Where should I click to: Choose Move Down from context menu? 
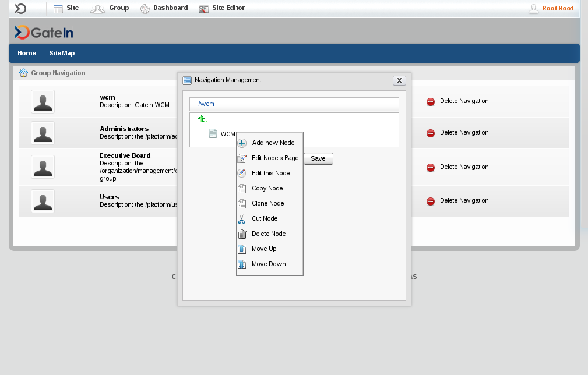point(269,264)
